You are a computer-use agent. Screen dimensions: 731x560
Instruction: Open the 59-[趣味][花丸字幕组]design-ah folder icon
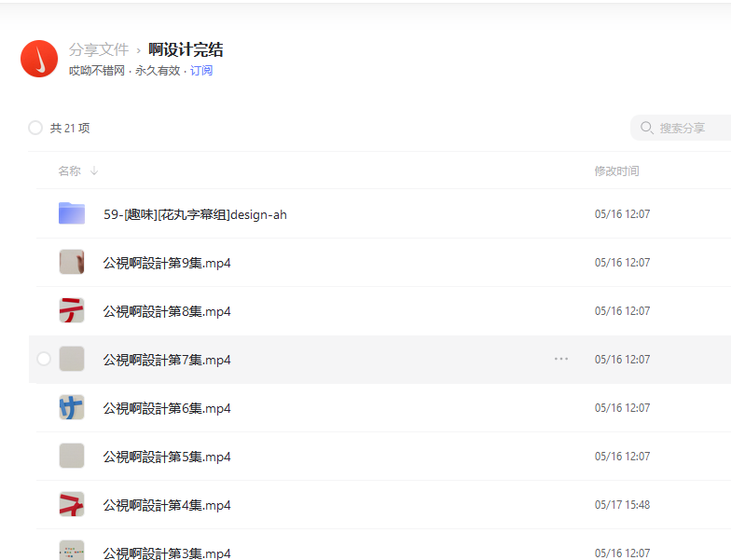point(72,213)
